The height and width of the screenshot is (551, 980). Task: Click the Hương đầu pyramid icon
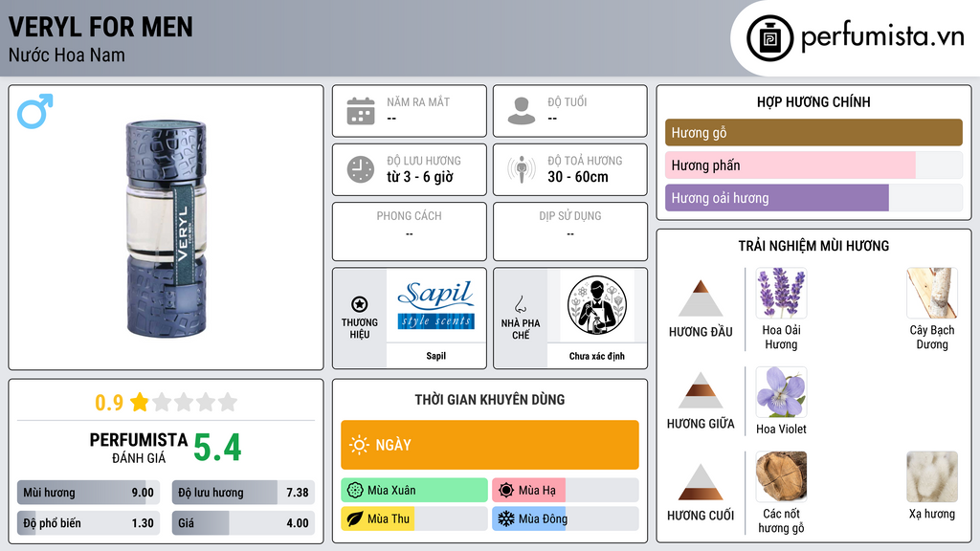(701, 298)
